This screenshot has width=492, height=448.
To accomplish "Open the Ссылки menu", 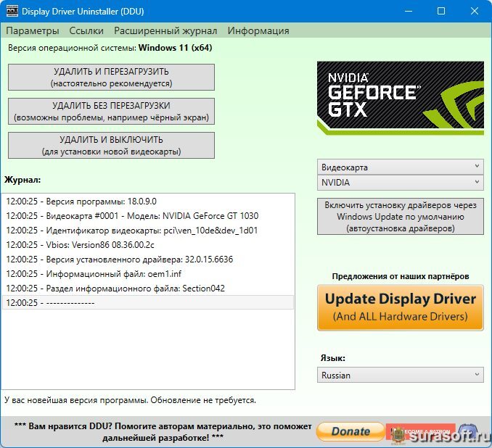I will coord(86,30).
